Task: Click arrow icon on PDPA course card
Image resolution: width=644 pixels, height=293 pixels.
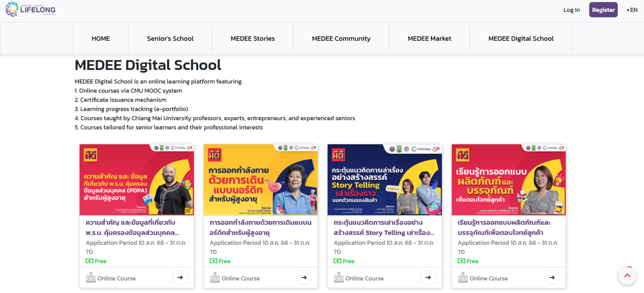Action: pyautogui.click(x=180, y=277)
